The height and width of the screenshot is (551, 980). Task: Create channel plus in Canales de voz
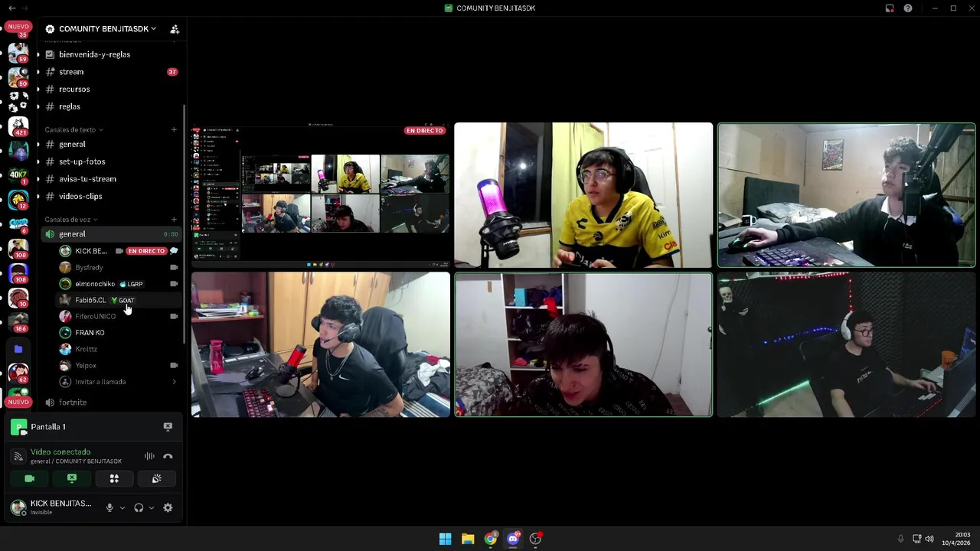point(174,220)
